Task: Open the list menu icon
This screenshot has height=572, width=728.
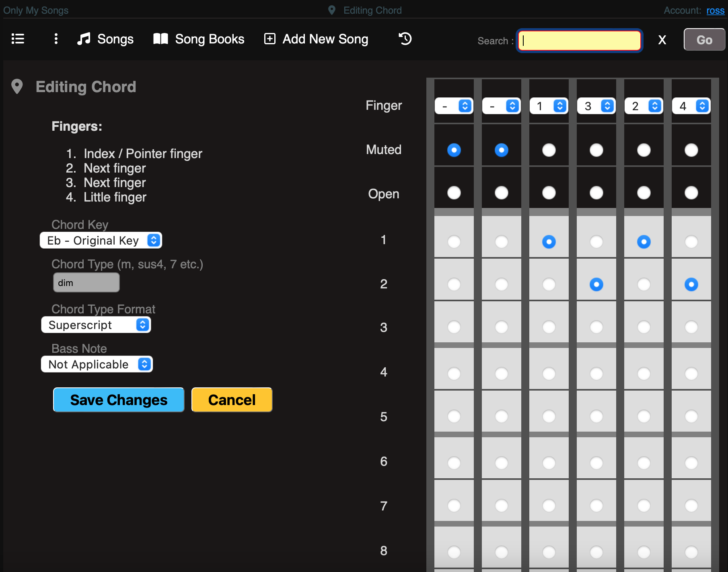Action: click(x=18, y=39)
